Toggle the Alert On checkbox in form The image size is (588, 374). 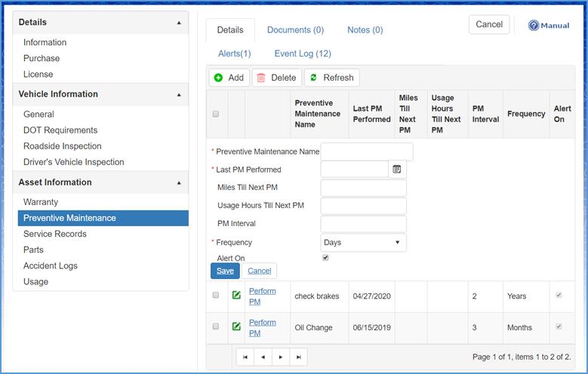tap(325, 257)
